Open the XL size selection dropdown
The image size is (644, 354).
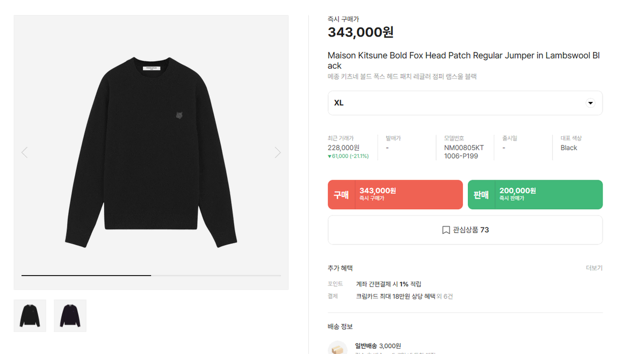(465, 102)
